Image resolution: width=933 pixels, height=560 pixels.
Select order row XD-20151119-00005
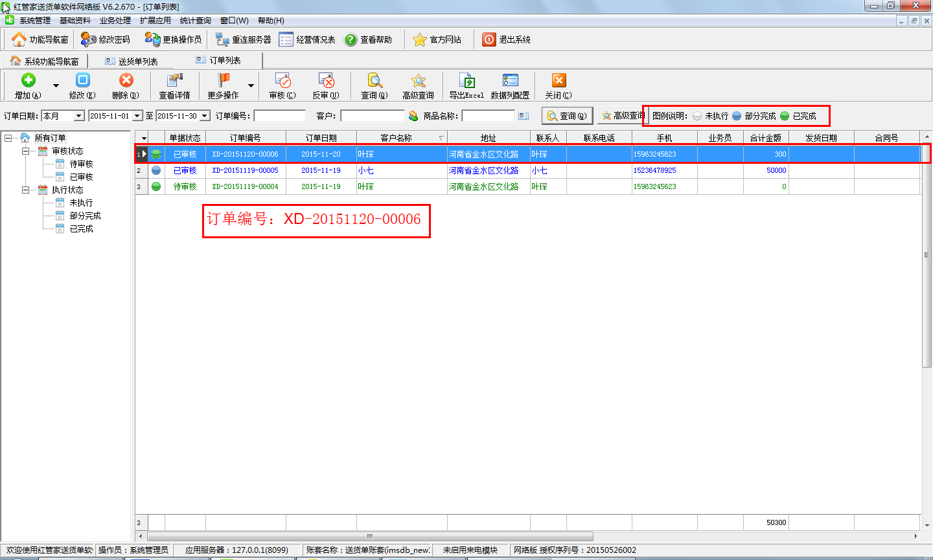coord(245,170)
